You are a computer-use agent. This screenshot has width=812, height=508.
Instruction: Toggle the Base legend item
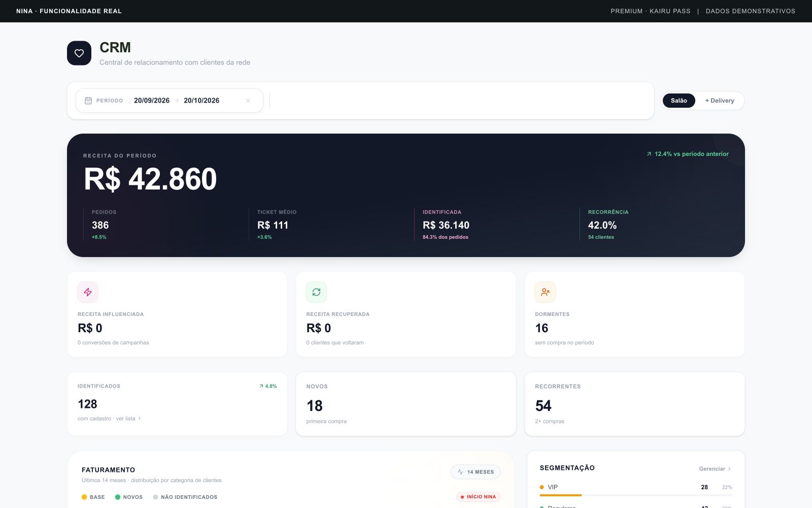pyautogui.click(x=93, y=497)
